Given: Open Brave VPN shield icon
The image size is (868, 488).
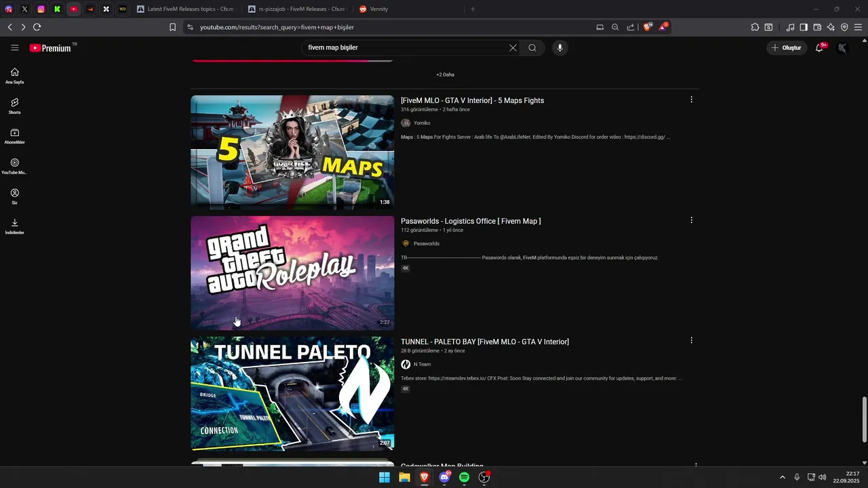Looking at the screenshot, I should tap(844, 27).
